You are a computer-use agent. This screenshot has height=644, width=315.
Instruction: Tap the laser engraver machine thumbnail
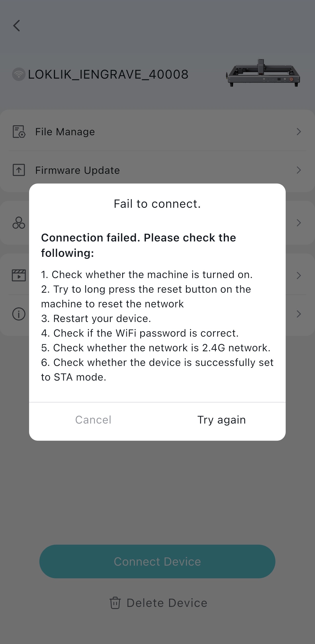263,73
